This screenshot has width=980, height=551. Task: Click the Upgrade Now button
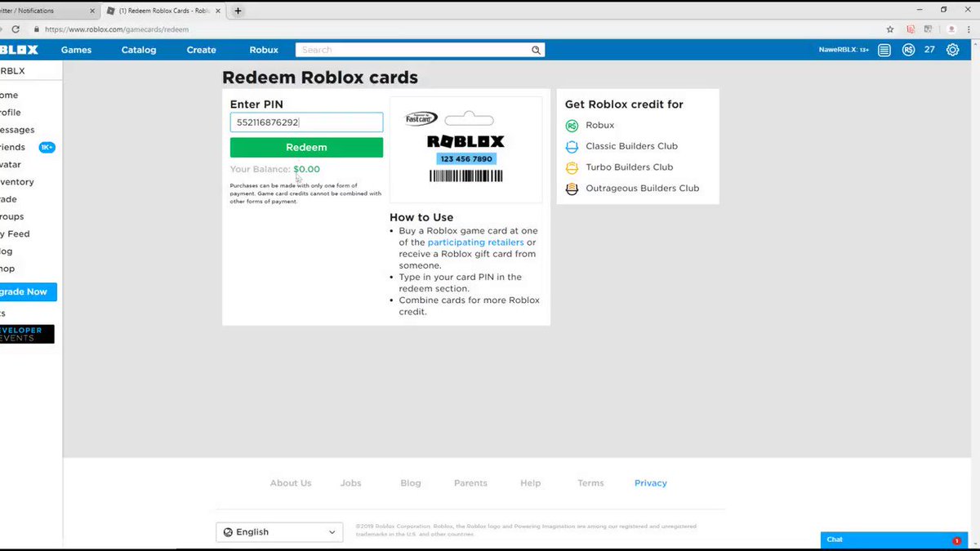(x=28, y=291)
